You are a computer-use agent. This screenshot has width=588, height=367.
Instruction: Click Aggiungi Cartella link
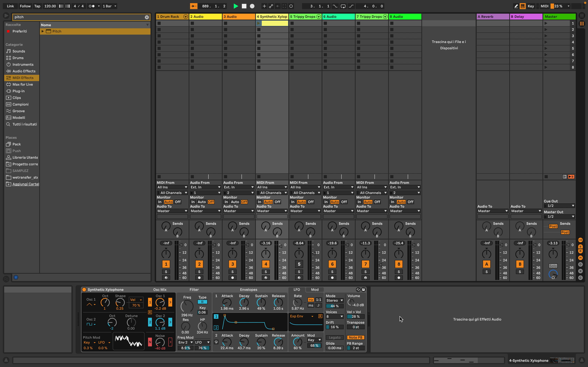(26, 184)
